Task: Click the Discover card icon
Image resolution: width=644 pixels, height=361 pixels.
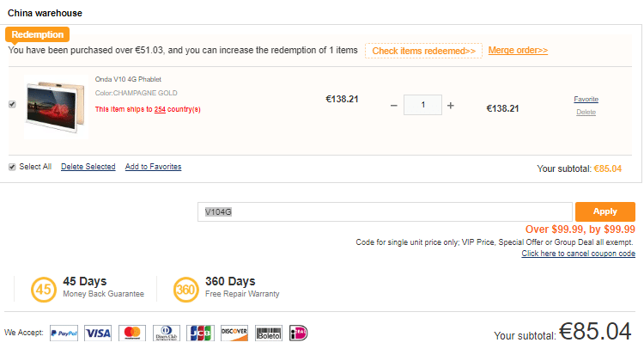Action: click(234, 333)
